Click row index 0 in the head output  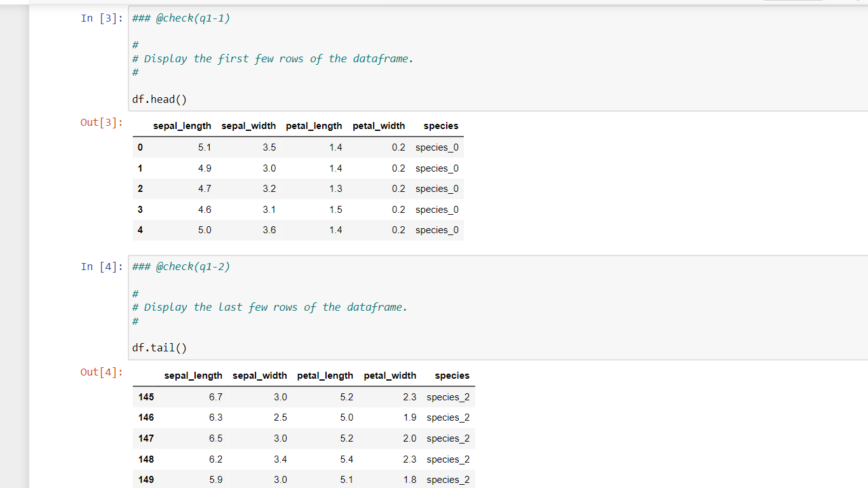point(140,147)
